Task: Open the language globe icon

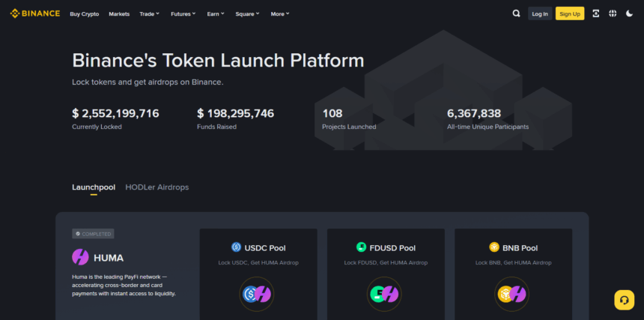Action: point(613,13)
